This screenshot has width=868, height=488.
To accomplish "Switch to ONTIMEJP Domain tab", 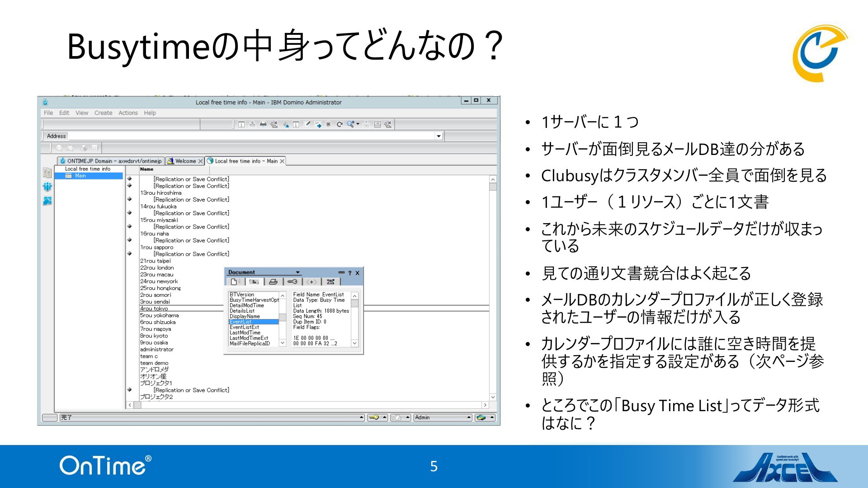I will click(111, 161).
